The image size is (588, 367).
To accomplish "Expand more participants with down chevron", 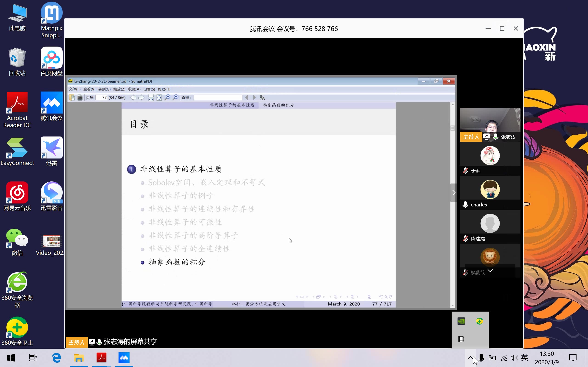I will [490, 271].
